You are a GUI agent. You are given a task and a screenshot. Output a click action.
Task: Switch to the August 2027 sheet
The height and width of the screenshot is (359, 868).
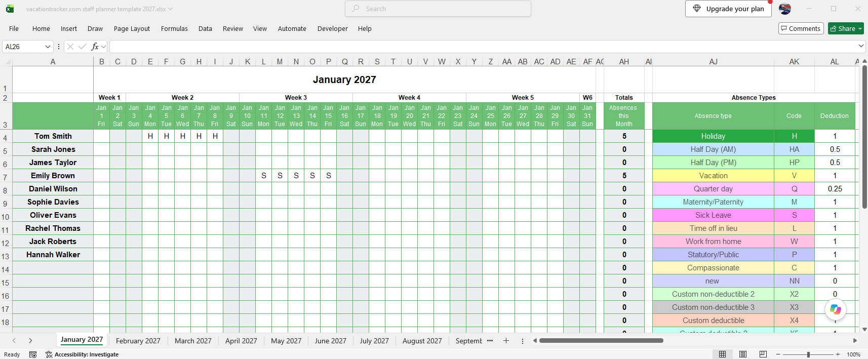click(x=422, y=341)
